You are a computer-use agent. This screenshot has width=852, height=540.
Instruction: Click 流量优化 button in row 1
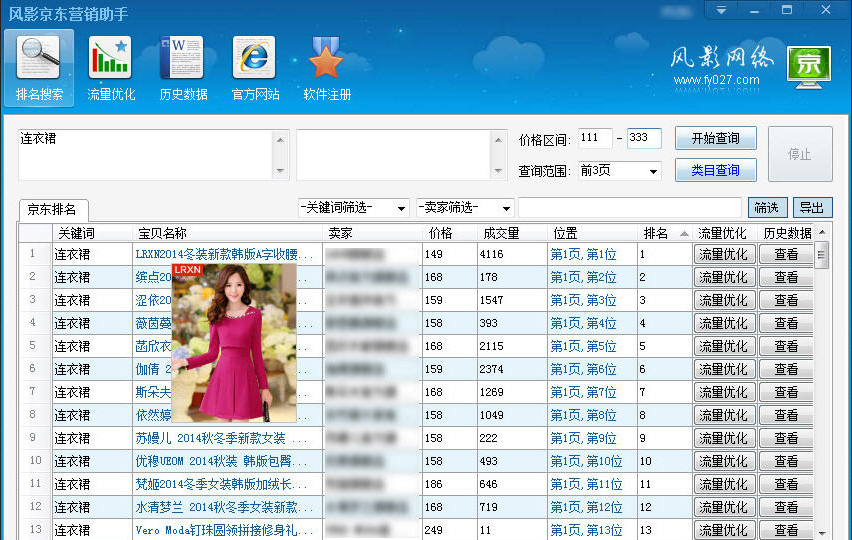click(x=723, y=255)
